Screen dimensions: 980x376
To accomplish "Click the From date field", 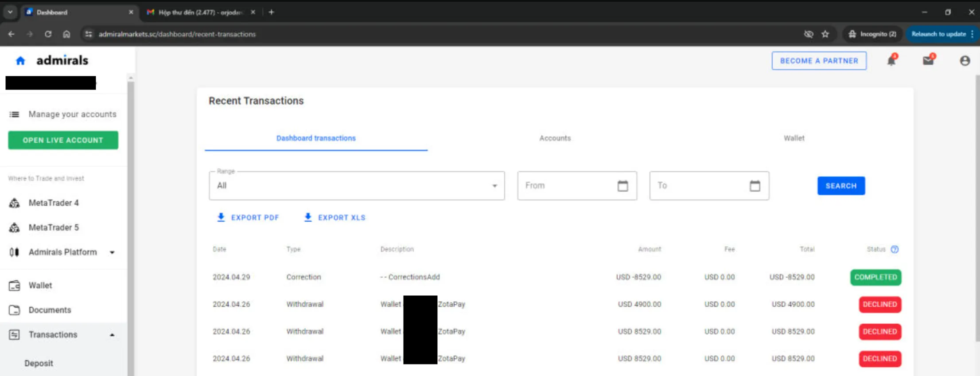I will [x=577, y=186].
